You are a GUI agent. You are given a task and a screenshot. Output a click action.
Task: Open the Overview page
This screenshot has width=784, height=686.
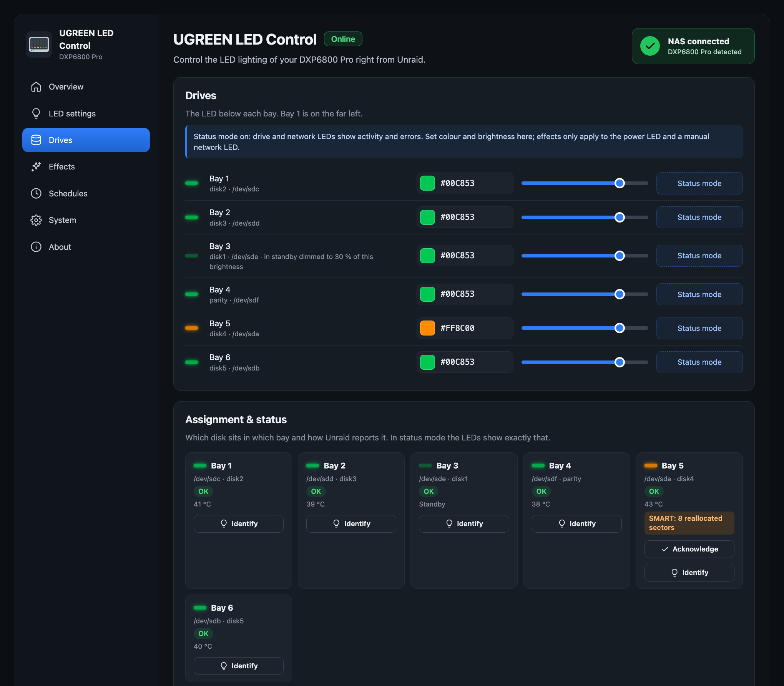click(x=86, y=87)
